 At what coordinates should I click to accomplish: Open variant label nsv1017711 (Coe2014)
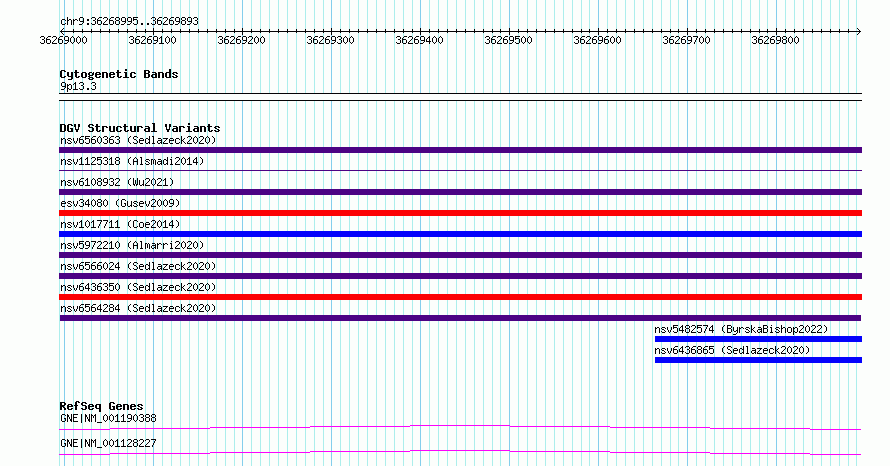[x=120, y=224]
